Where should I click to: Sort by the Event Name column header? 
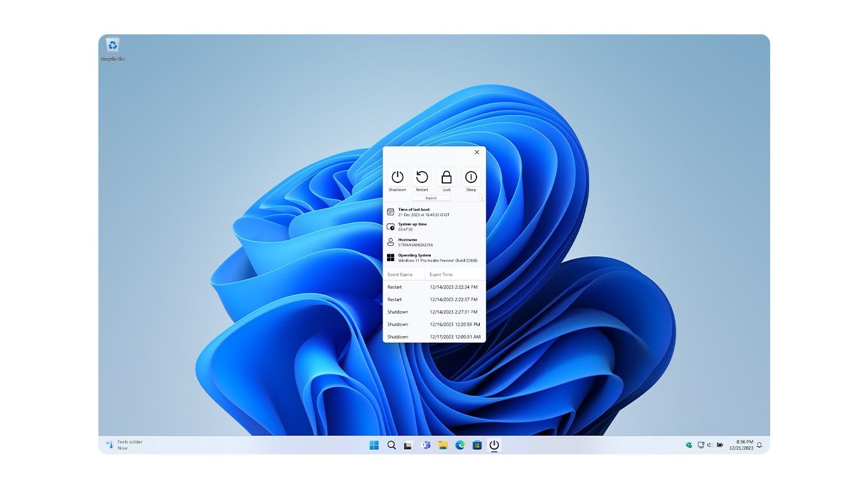(x=404, y=274)
